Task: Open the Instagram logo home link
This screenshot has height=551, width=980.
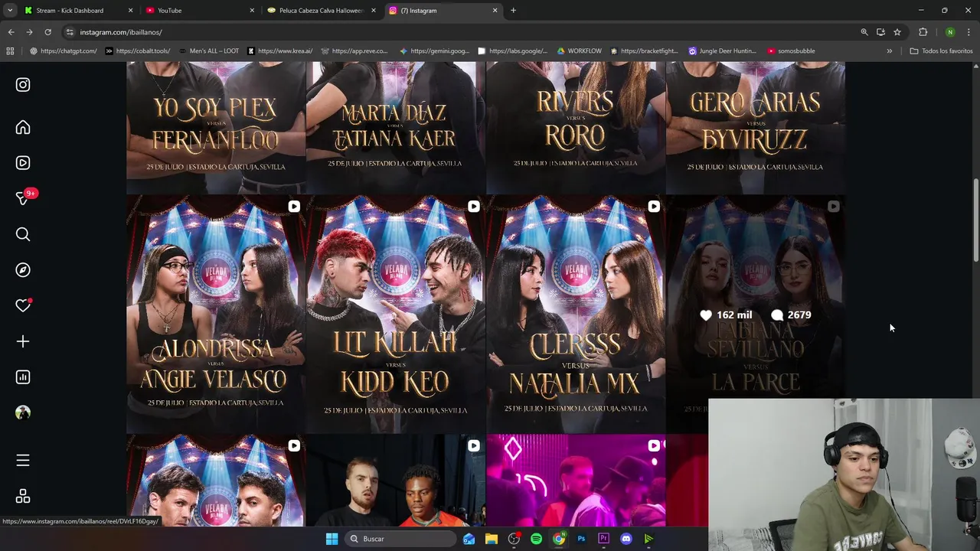Action: (x=23, y=85)
